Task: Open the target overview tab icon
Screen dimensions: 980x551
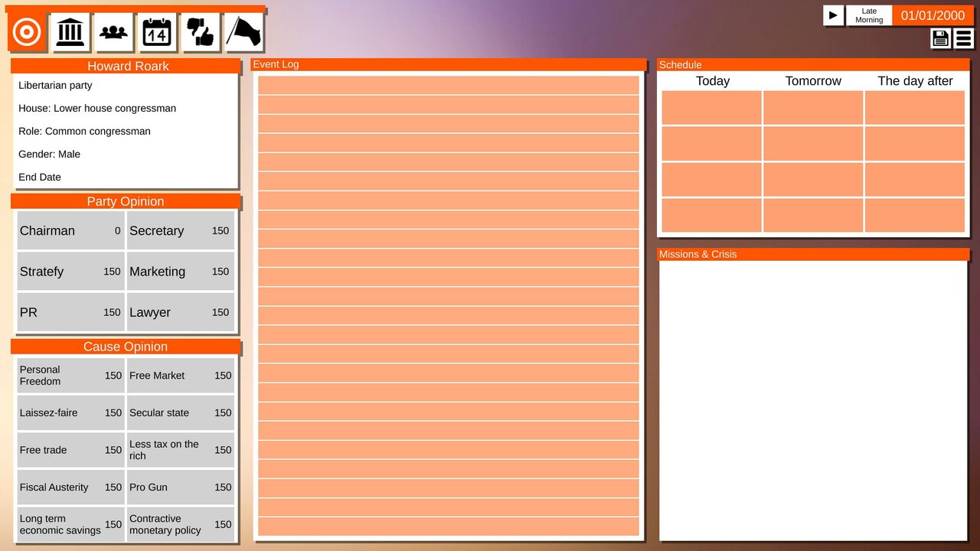Action: [x=27, y=32]
